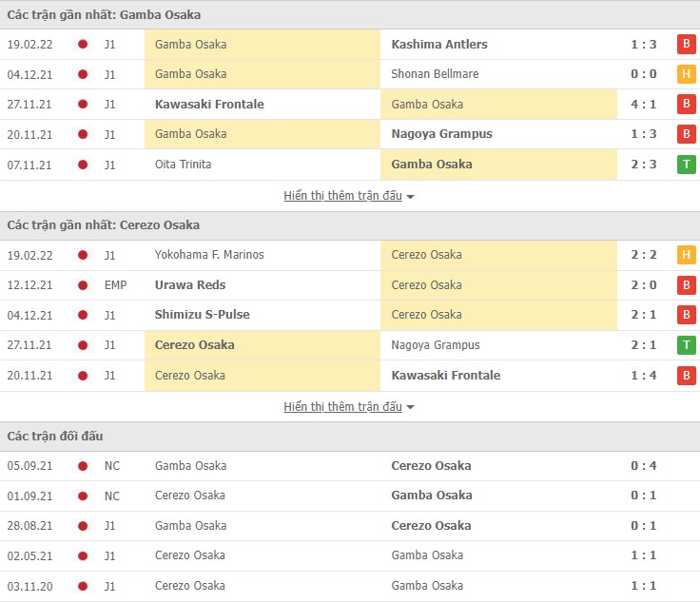
Task: Click the red B badge in the Kawasaki Frontale 4:1 row
Action: pos(685,105)
